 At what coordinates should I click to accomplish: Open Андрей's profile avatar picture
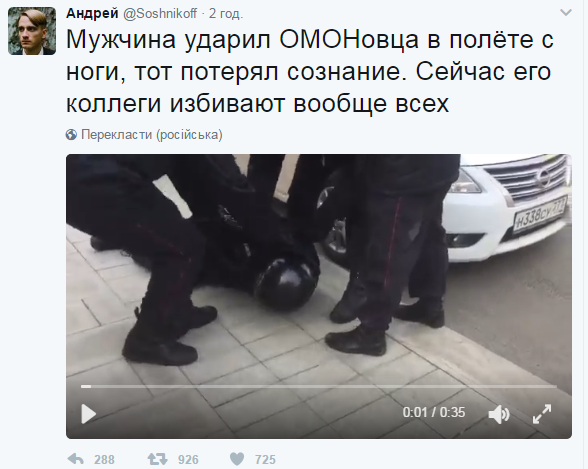pyautogui.click(x=32, y=31)
